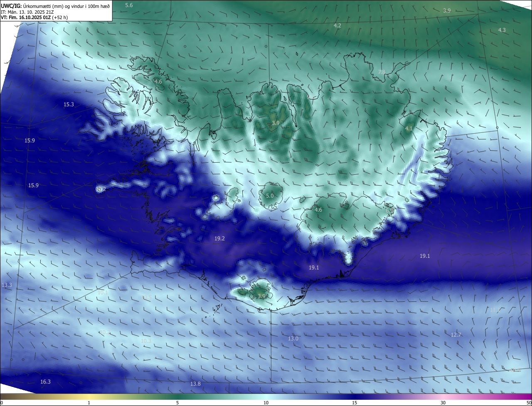Click the title line 'UWC/IG: Úrkomumætti (mm) og vindur í 100m hæð'

click(x=55, y=5)
